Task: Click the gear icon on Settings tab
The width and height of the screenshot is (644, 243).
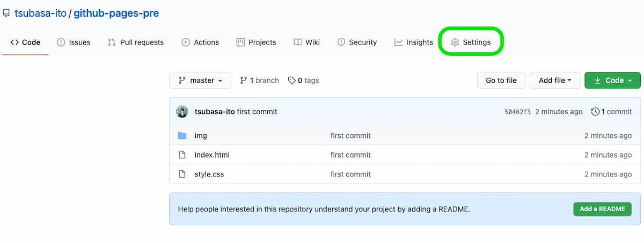Action: 455,42
